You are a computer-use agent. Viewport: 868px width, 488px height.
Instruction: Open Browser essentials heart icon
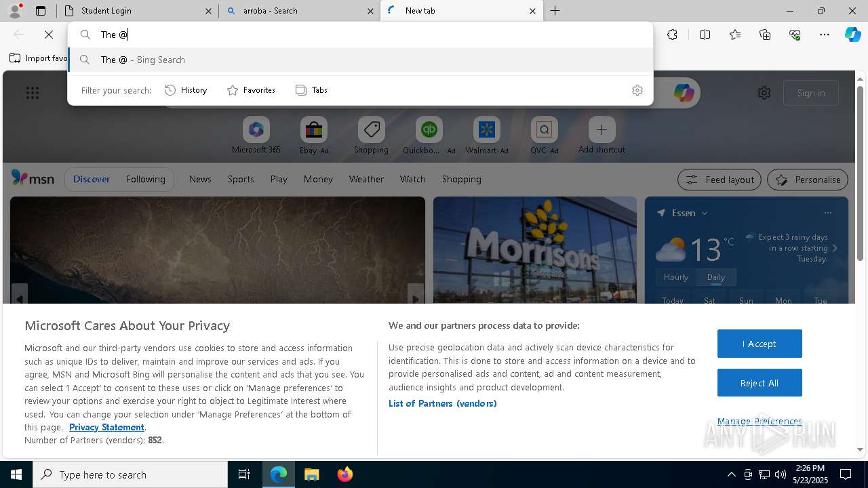[x=795, y=35]
